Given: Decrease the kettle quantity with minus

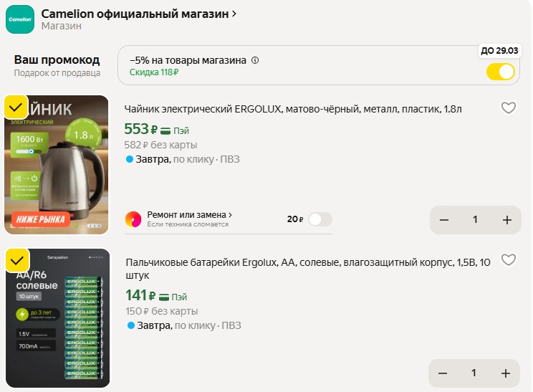Looking at the screenshot, I should (x=444, y=220).
